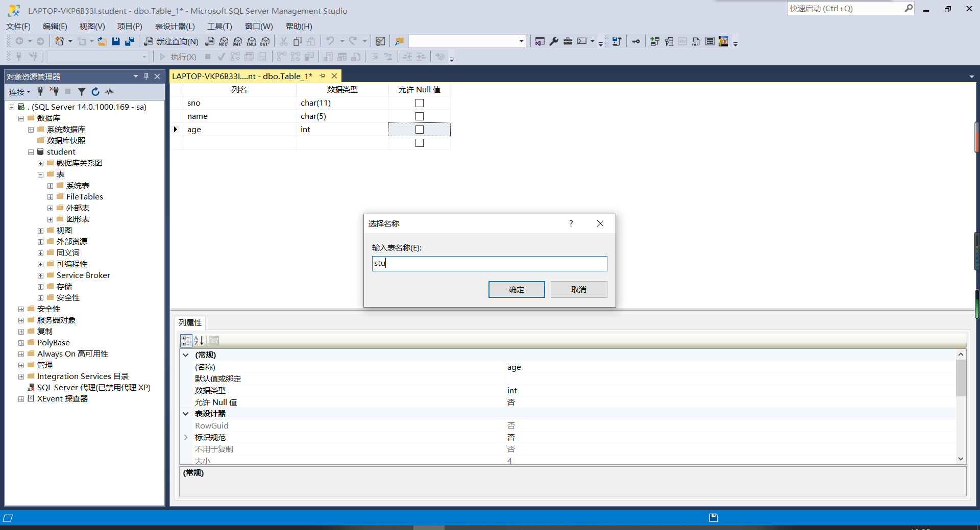This screenshot has height=530, width=980.
Task: Click inside the 输入表名称 text field
Action: tap(489, 263)
